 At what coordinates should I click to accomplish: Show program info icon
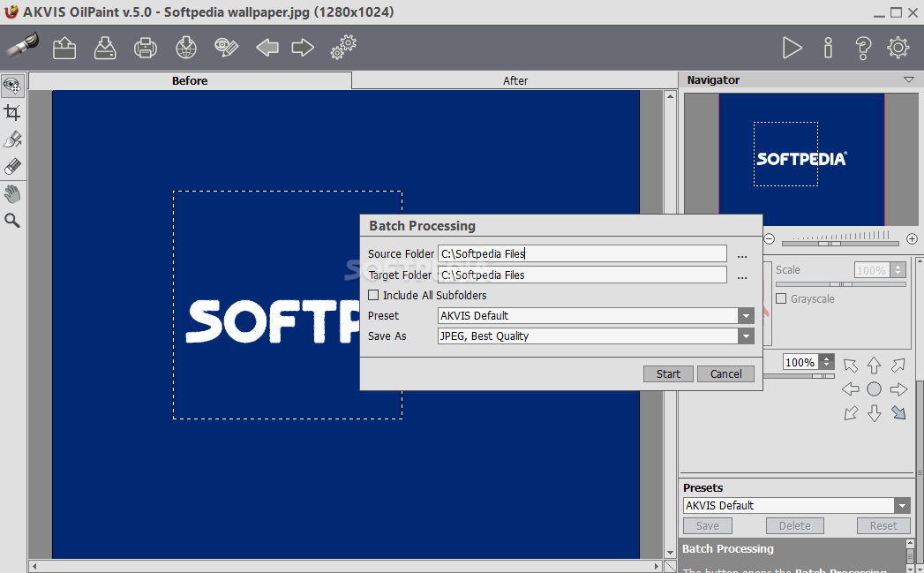tap(828, 48)
